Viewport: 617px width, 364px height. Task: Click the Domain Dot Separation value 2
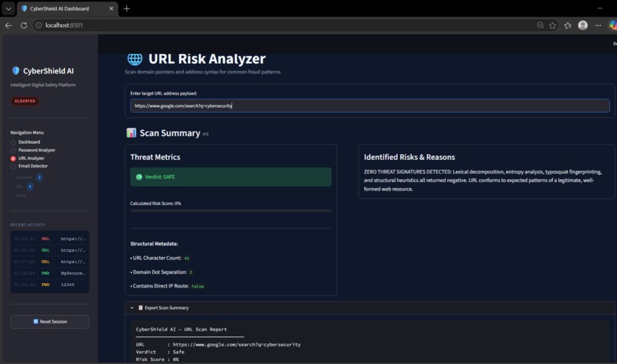pos(191,272)
